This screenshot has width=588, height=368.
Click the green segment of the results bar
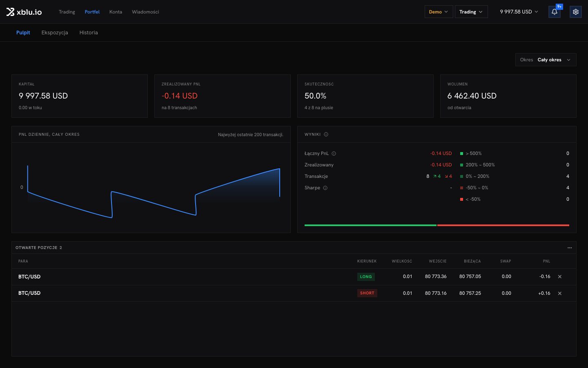click(x=370, y=225)
